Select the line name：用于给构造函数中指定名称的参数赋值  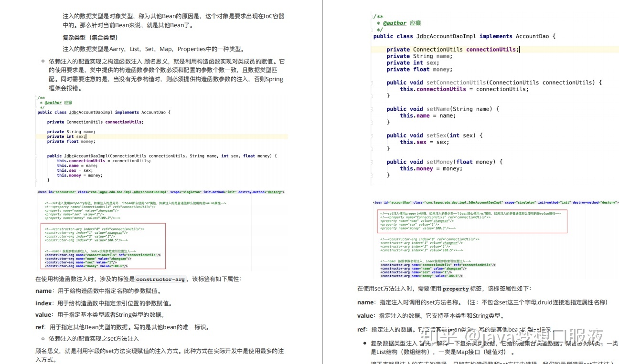[99, 291]
